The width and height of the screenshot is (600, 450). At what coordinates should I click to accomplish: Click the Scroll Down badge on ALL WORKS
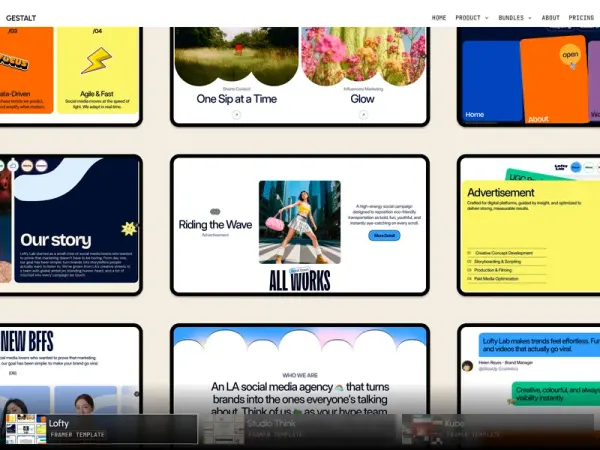coord(300,270)
